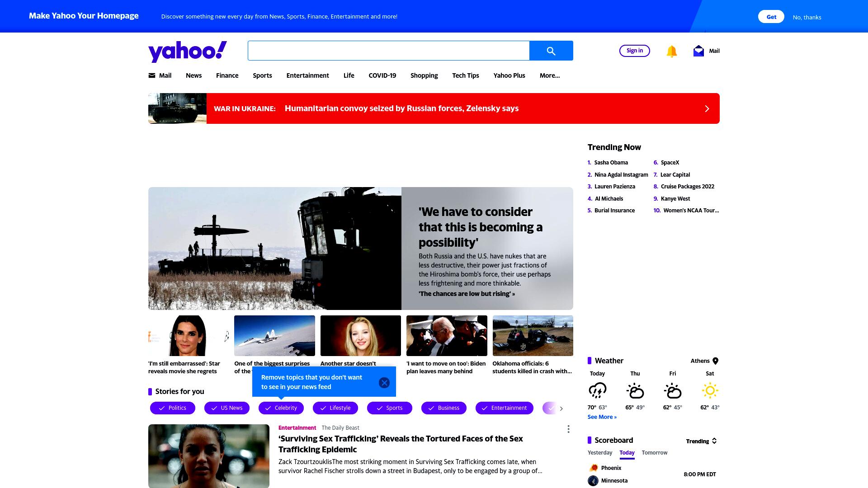The image size is (868, 488).
Task: Expand the More... navigation menu
Action: 550,75
